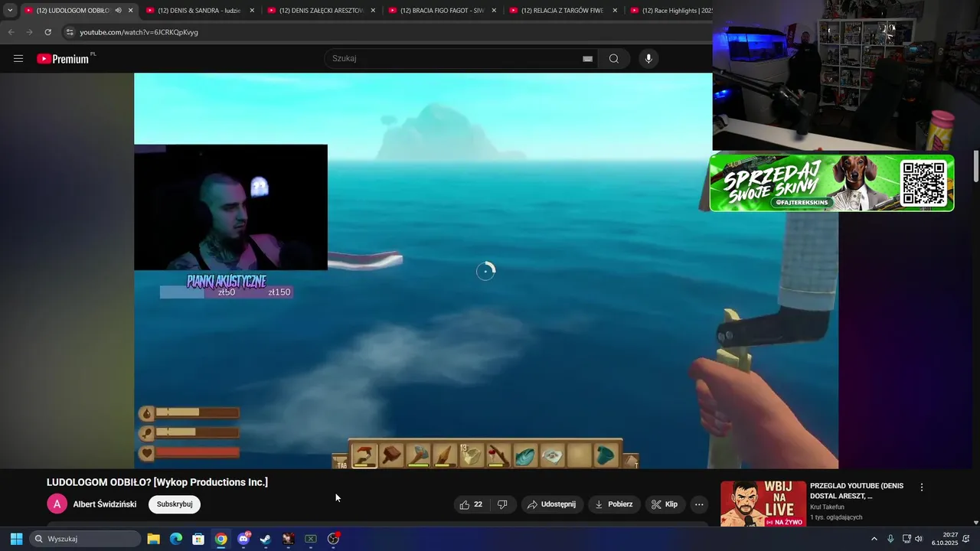Image resolution: width=980 pixels, height=551 pixels.
Task: Open the notification center bell icon
Action: (x=966, y=539)
